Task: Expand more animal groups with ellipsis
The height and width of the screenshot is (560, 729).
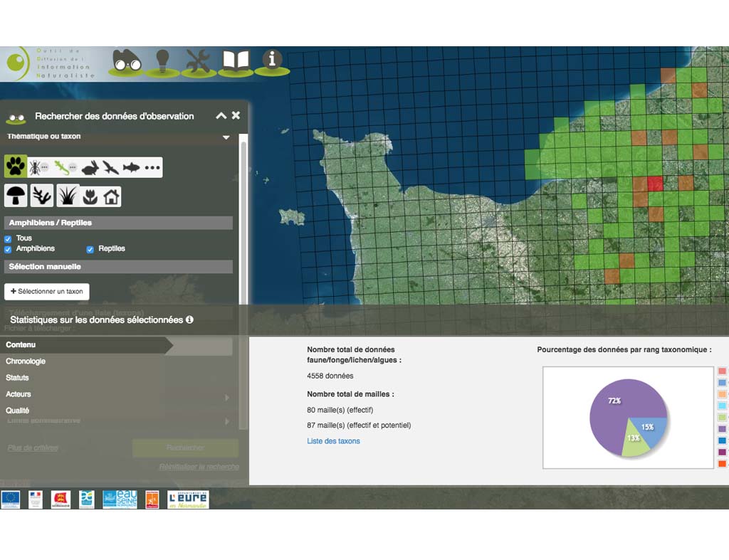Action: pyautogui.click(x=152, y=168)
